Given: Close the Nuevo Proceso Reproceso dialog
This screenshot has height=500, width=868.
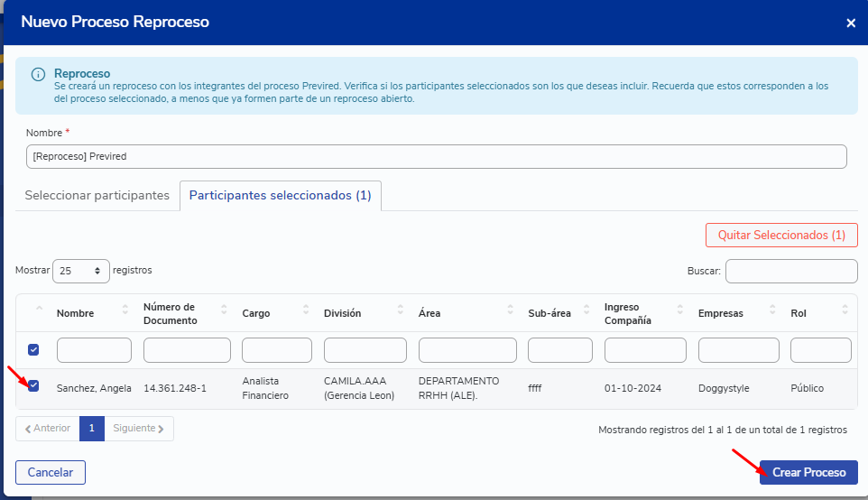Looking at the screenshot, I should click(x=851, y=23).
